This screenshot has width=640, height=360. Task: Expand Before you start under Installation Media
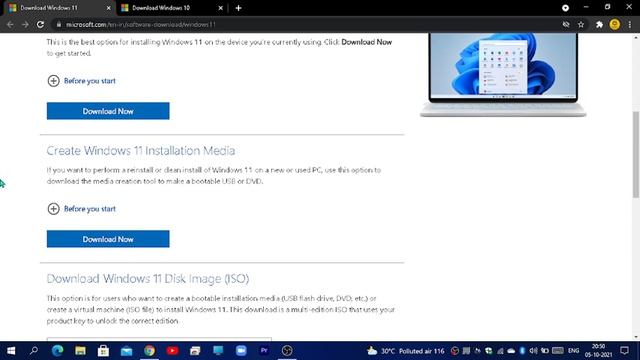tap(82, 209)
